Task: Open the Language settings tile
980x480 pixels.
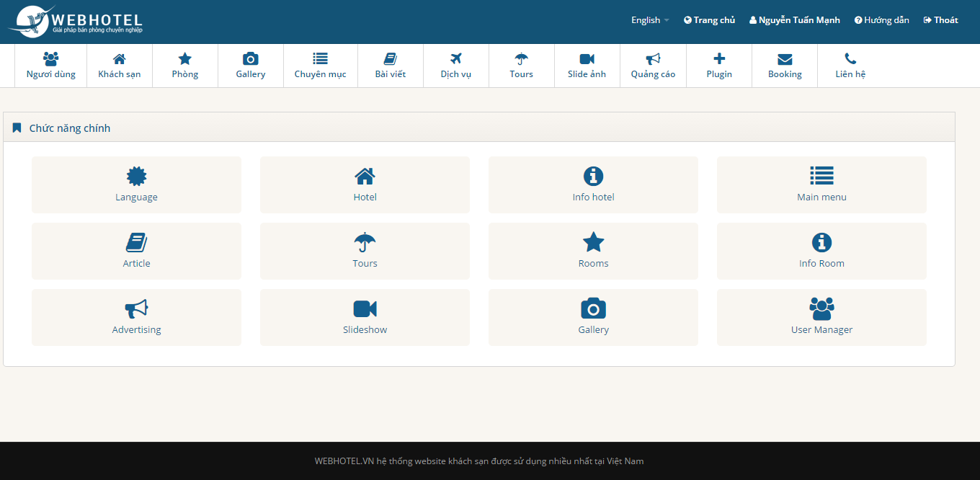Action: coord(136,185)
